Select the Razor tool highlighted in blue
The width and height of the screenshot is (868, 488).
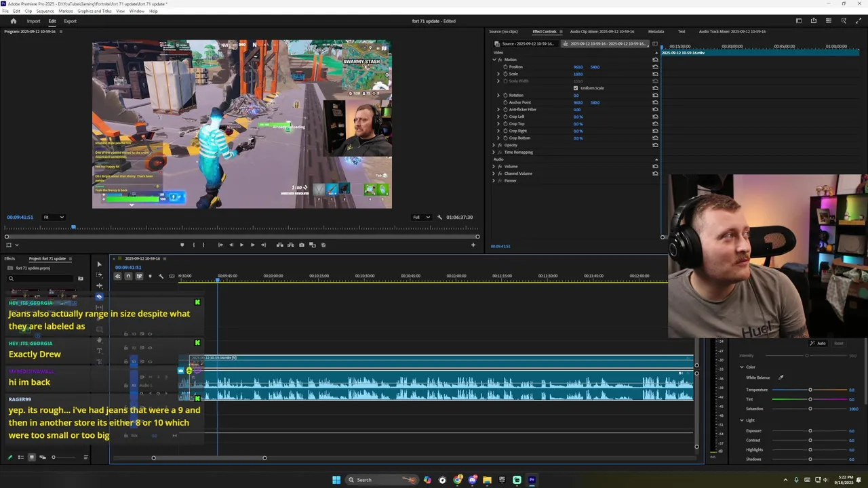[99, 297]
